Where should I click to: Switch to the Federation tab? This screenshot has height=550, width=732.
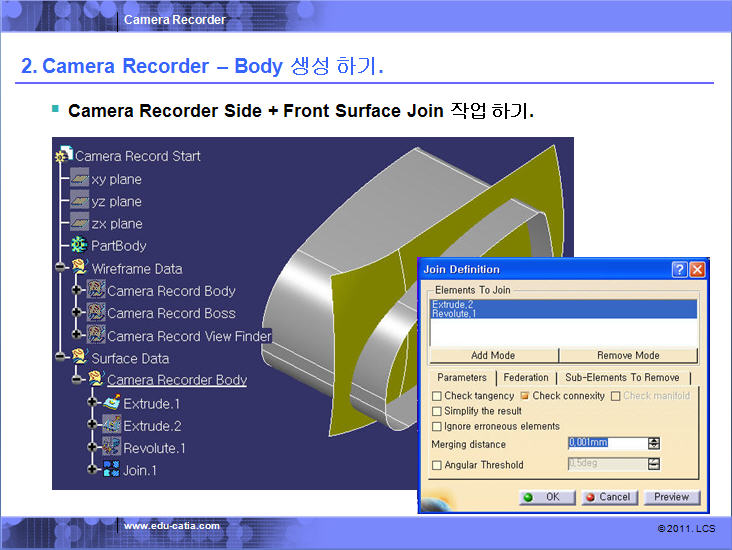coord(526,377)
